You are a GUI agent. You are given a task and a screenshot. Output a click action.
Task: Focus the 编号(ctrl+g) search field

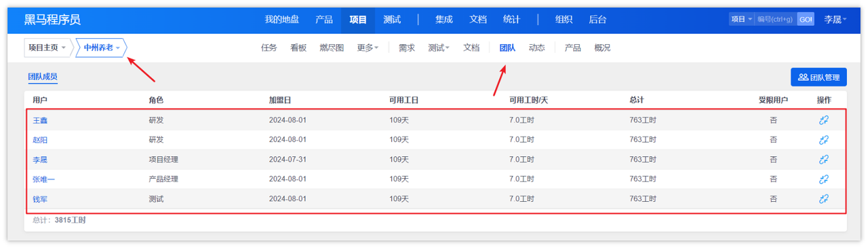pyautogui.click(x=776, y=20)
